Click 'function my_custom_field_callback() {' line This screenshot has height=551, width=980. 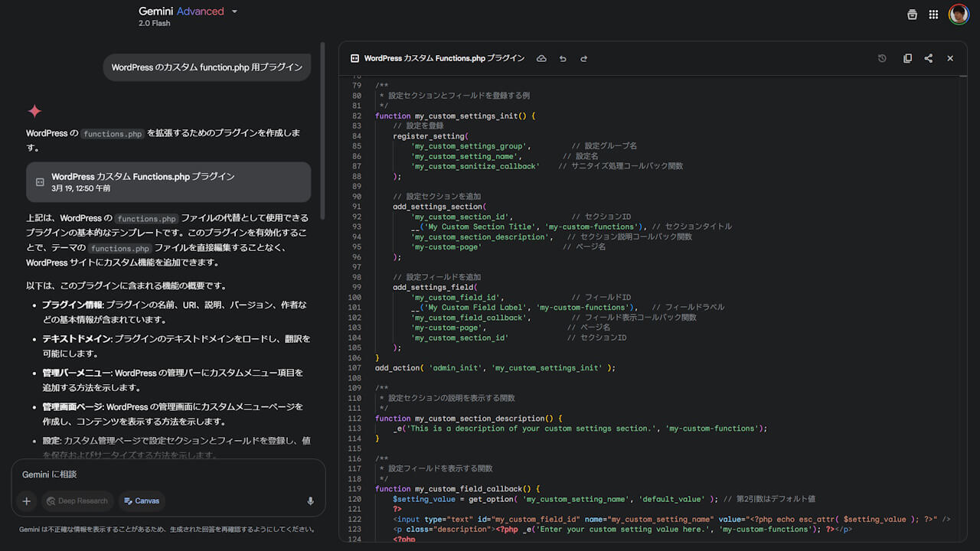(458, 489)
